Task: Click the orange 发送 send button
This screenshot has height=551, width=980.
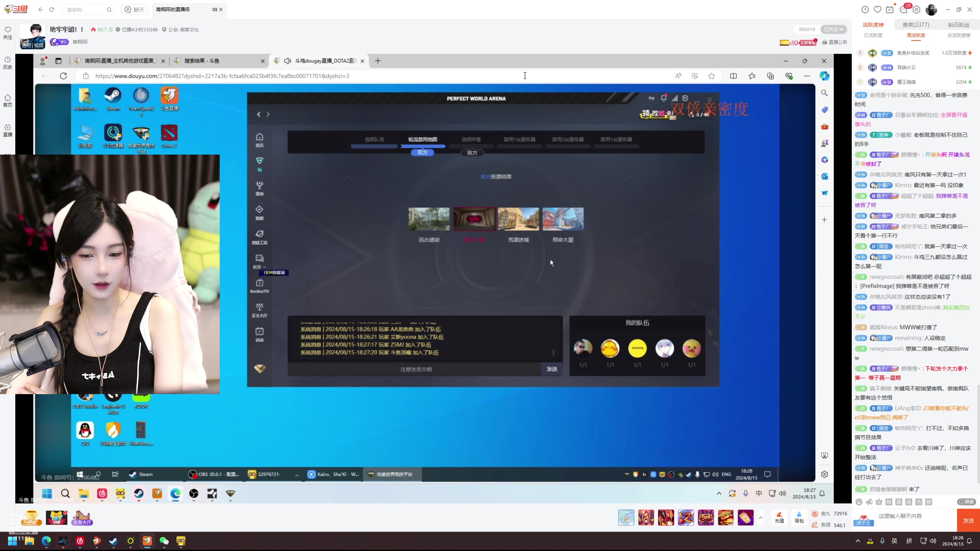Action: point(968,520)
